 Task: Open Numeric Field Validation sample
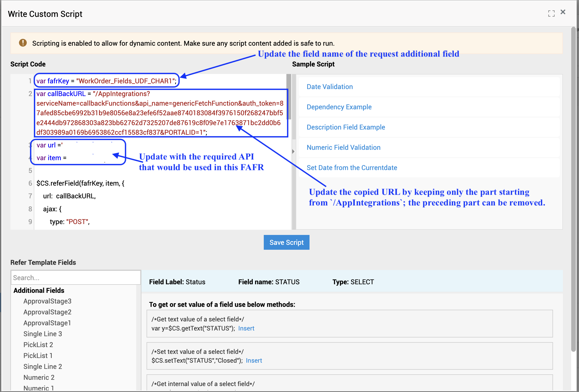pos(343,147)
